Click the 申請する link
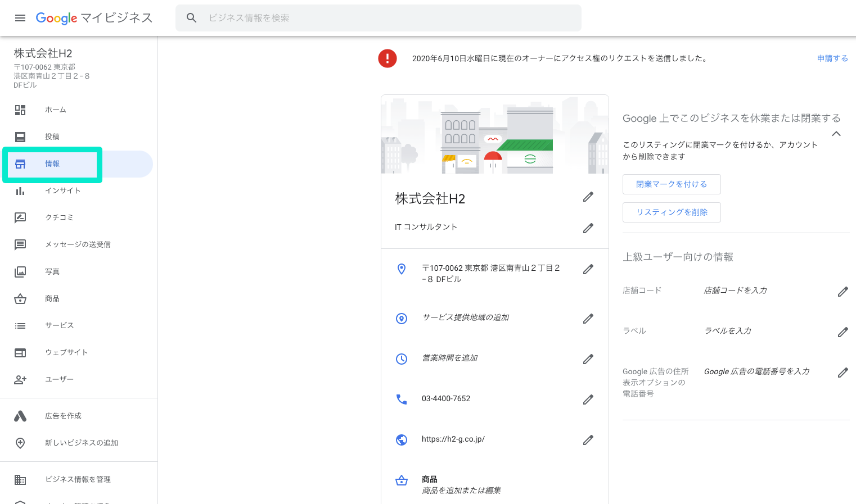 832,58
